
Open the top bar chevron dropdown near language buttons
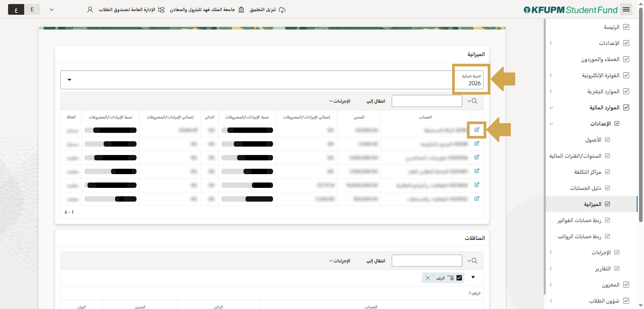click(x=52, y=10)
